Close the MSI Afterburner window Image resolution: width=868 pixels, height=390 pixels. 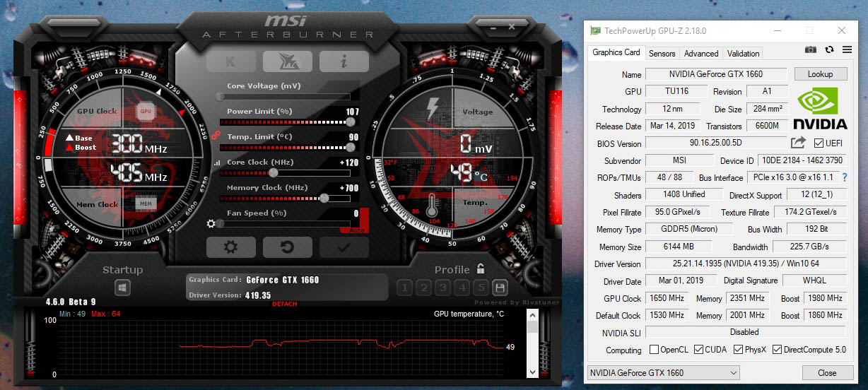click(x=511, y=28)
